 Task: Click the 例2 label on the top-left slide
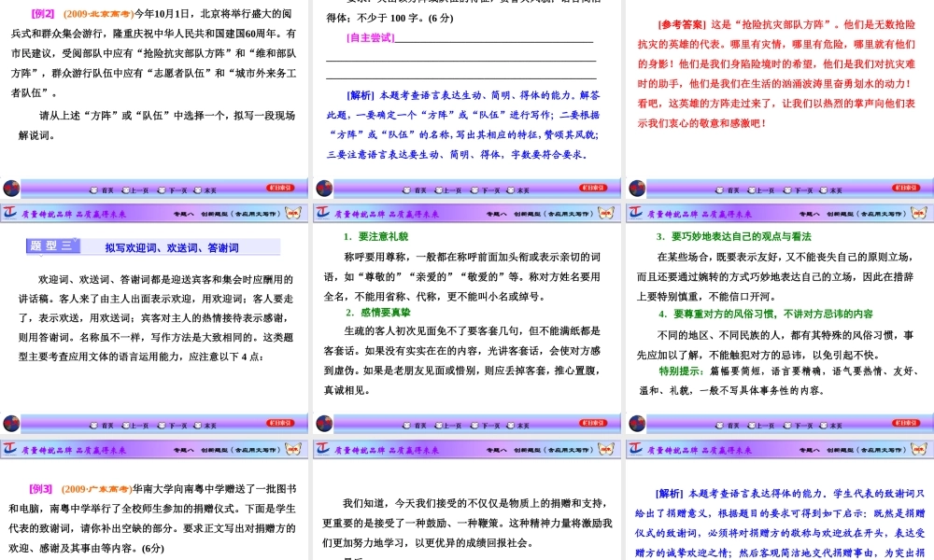(43, 13)
